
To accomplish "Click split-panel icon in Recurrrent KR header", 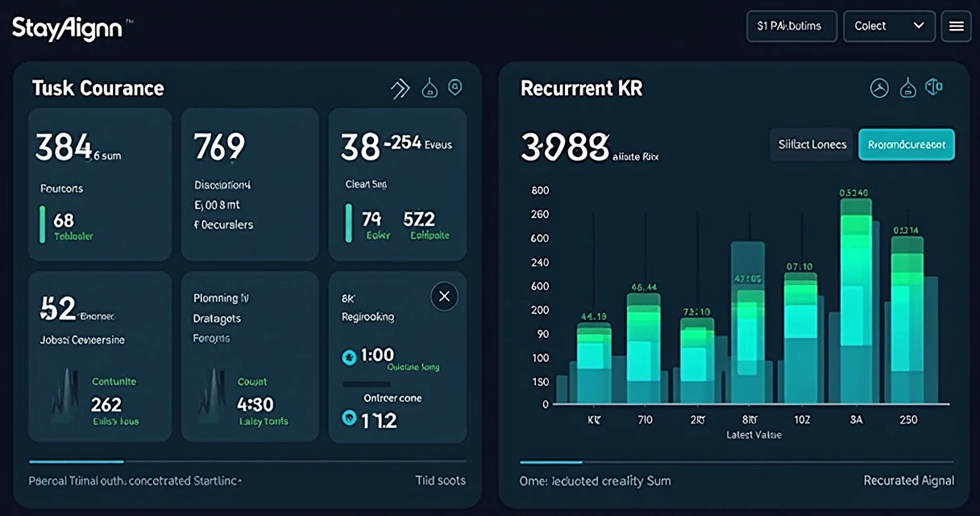I will point(934,87).
